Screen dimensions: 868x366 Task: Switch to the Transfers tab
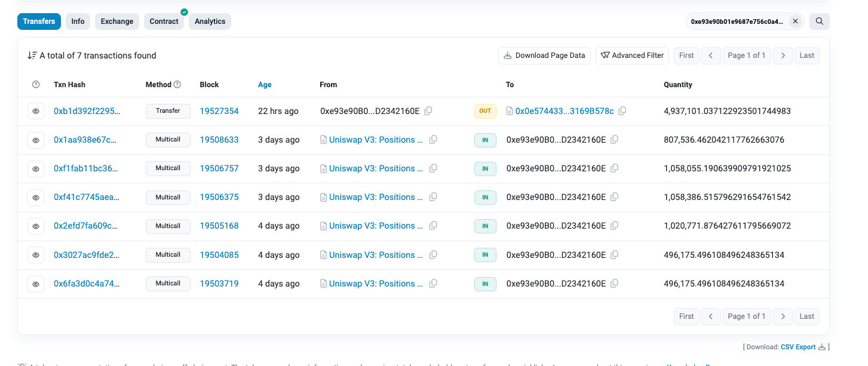tap(39, 21)
